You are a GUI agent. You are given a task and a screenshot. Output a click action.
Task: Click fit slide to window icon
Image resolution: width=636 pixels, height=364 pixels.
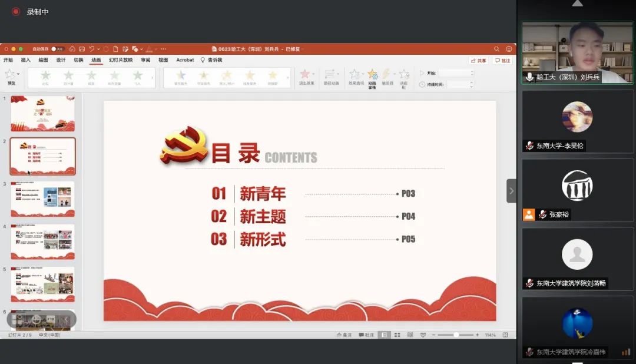tap(505, 335)
